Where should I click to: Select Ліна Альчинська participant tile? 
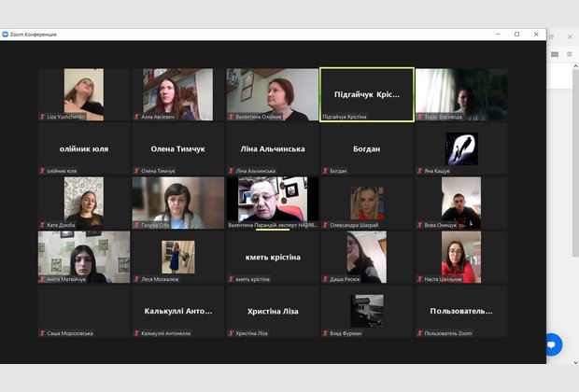[x=273, y=148]
